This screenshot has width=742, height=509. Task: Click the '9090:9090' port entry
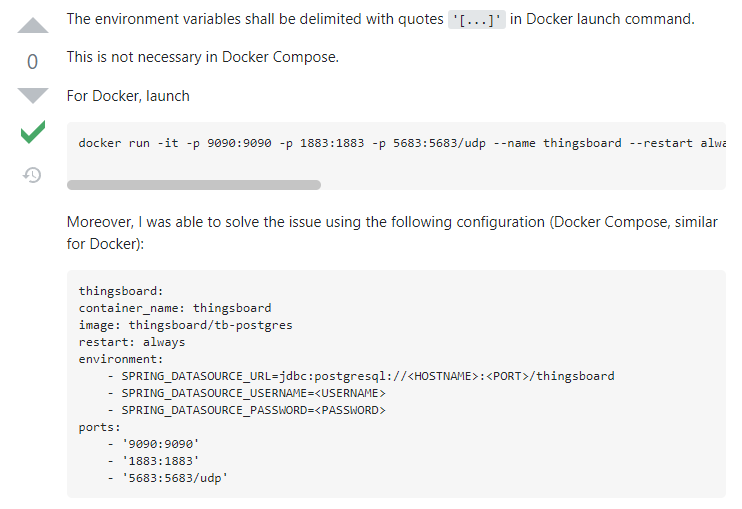[158, 444]
